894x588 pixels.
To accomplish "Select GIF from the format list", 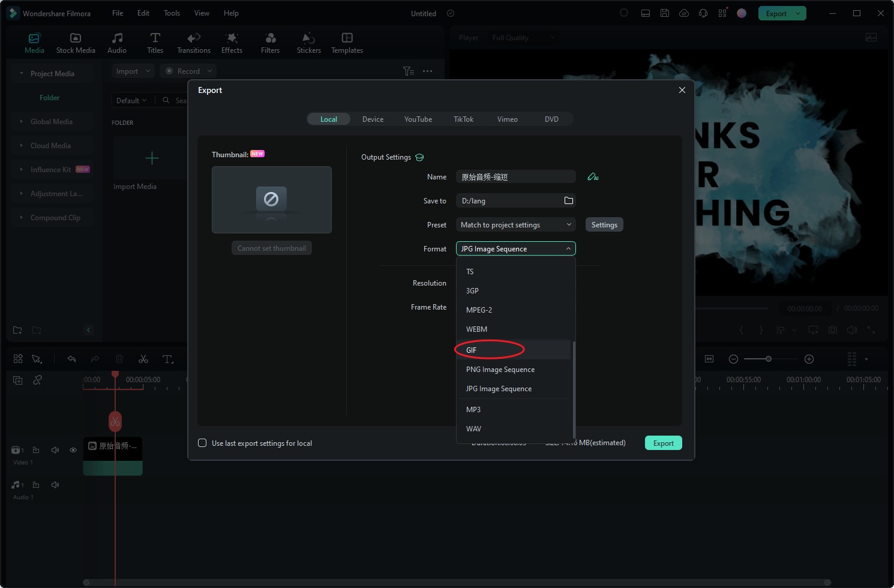I will (x=514, y=350).
